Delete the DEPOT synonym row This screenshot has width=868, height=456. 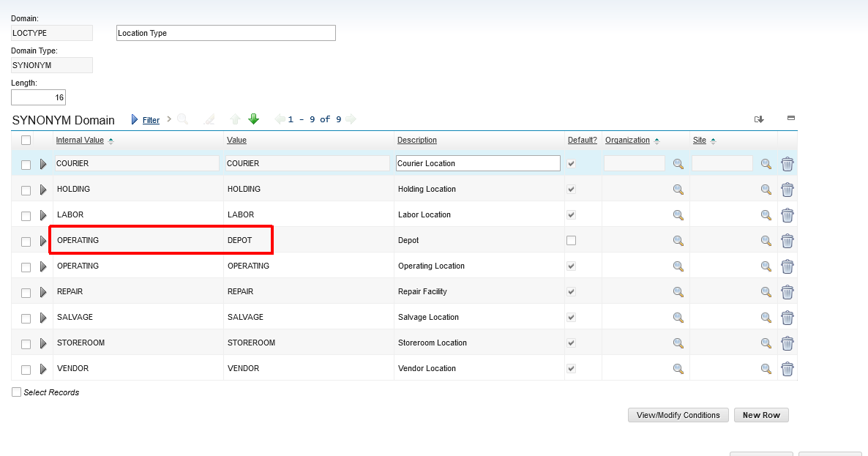click(787, 240)
